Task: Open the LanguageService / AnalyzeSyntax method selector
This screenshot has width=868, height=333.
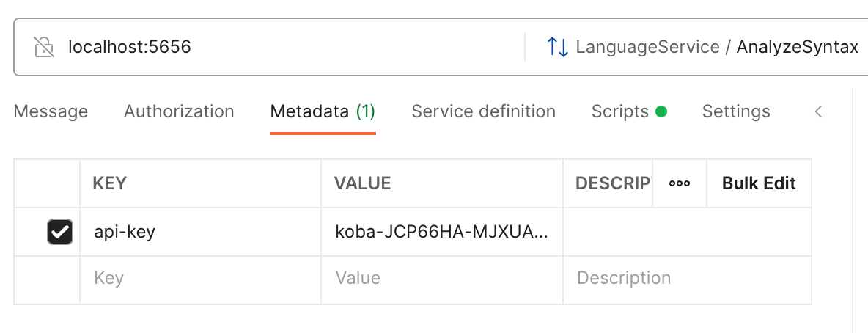Action: pyautogui.click(x=702, y=47)
